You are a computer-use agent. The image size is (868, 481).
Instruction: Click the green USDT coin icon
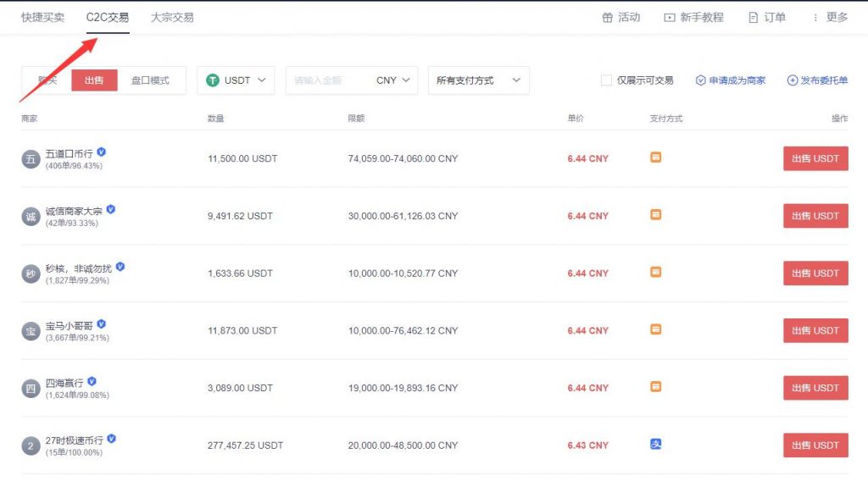tap(213, 80)
